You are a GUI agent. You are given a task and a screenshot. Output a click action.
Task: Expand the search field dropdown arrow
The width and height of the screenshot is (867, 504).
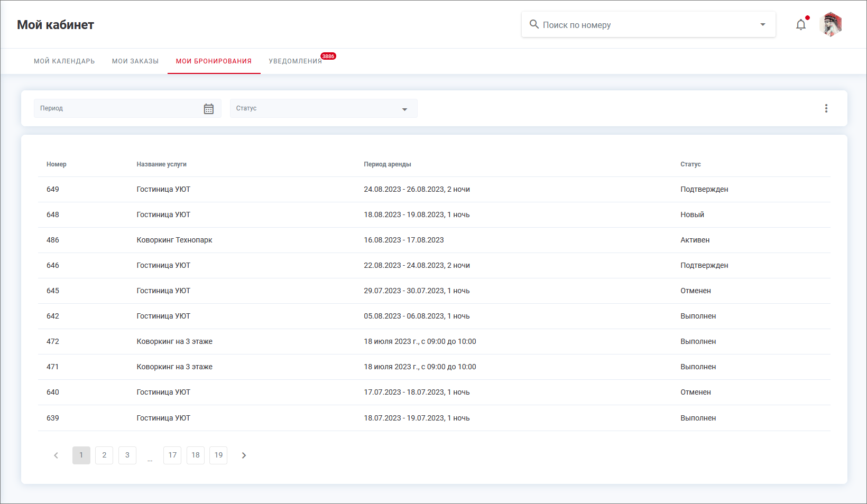click(x=762, y=25)
